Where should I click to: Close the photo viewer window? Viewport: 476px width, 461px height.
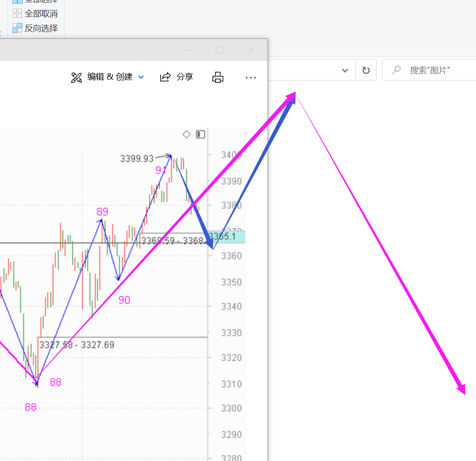coord(251,50)
